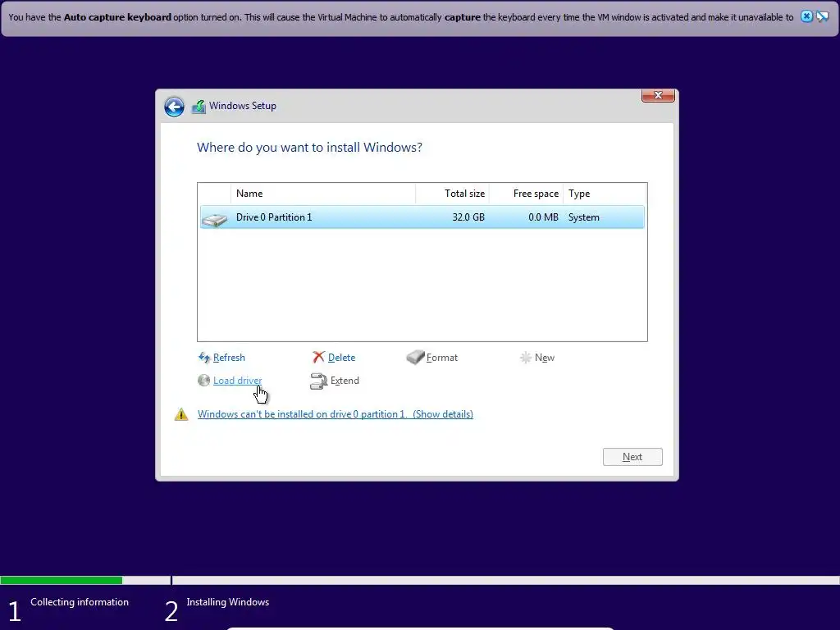Click the Format drive icon
Viewport: 840px width, 630px height.
pyautogui.click(x=415, y=358)
